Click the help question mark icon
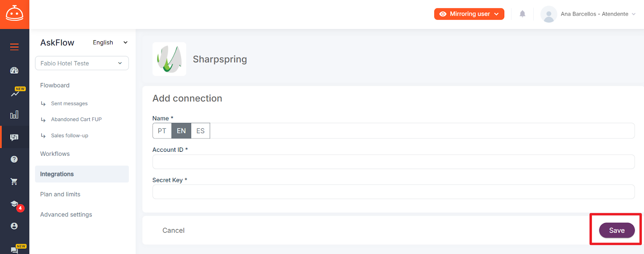 click(x=14, y=159)
